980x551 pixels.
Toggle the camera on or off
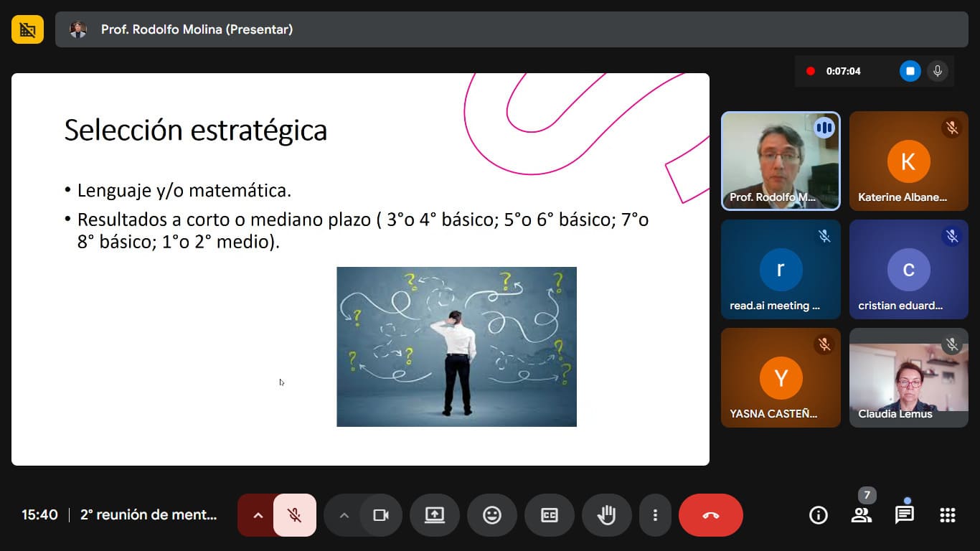(381, 515)
